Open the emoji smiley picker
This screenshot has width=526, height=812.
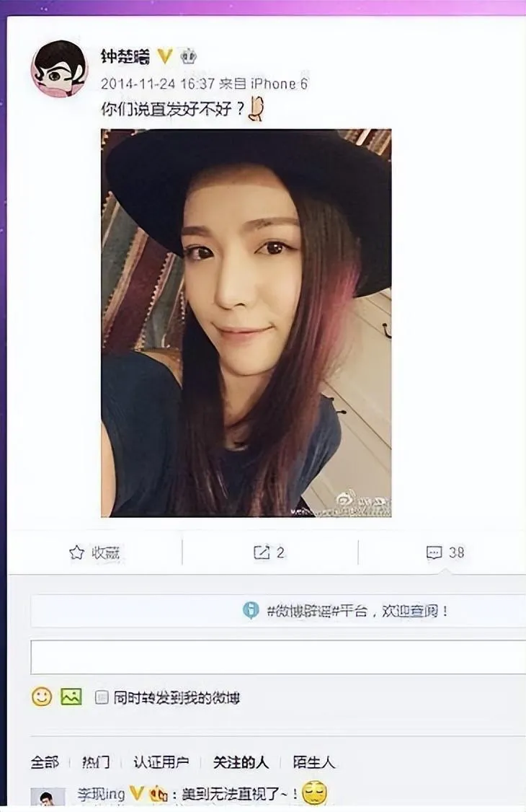pyautogui.click(x=42, y=697)
